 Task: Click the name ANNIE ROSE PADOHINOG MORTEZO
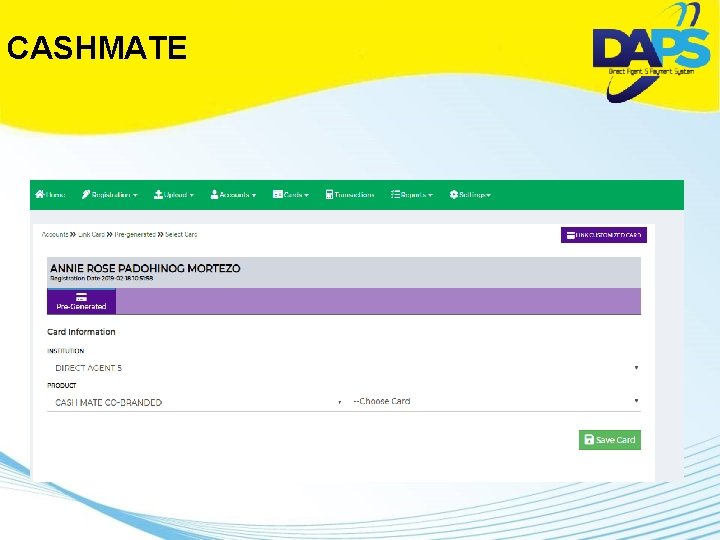[x=145, y=268]
